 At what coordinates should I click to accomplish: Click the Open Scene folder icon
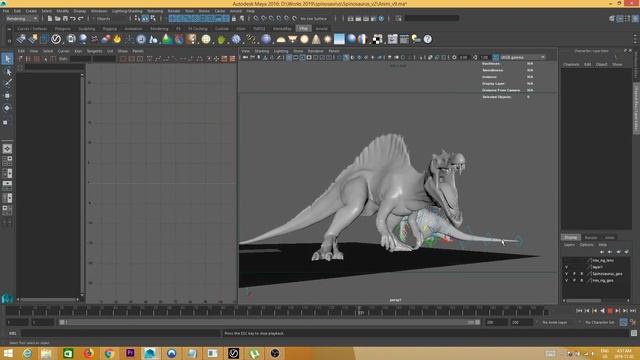point(58,18)
